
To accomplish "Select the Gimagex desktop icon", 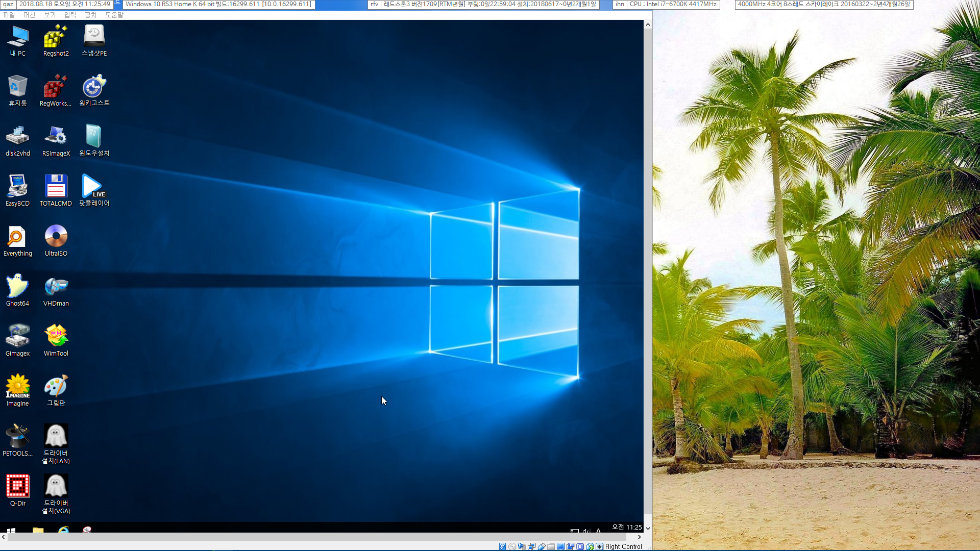I will click(x=18, y=341).
